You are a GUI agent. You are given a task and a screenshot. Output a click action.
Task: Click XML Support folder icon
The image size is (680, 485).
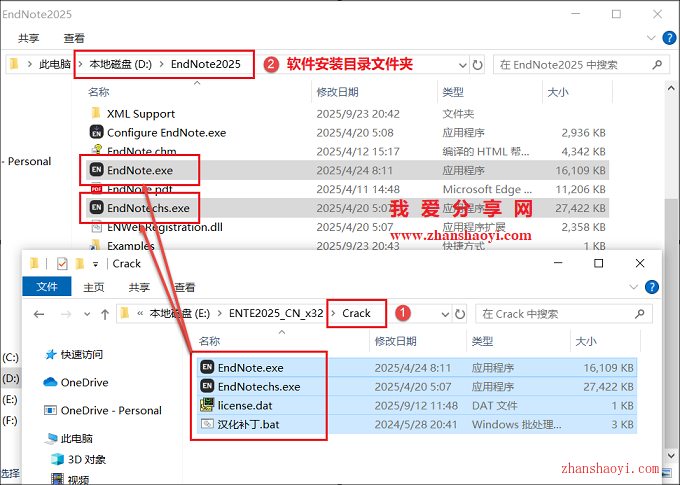(96, 113)
